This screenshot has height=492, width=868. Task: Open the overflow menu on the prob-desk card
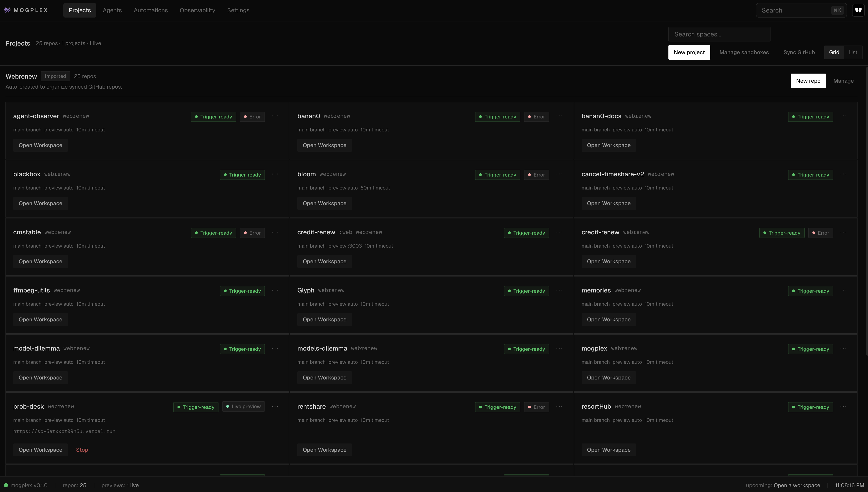coord(275,407)
